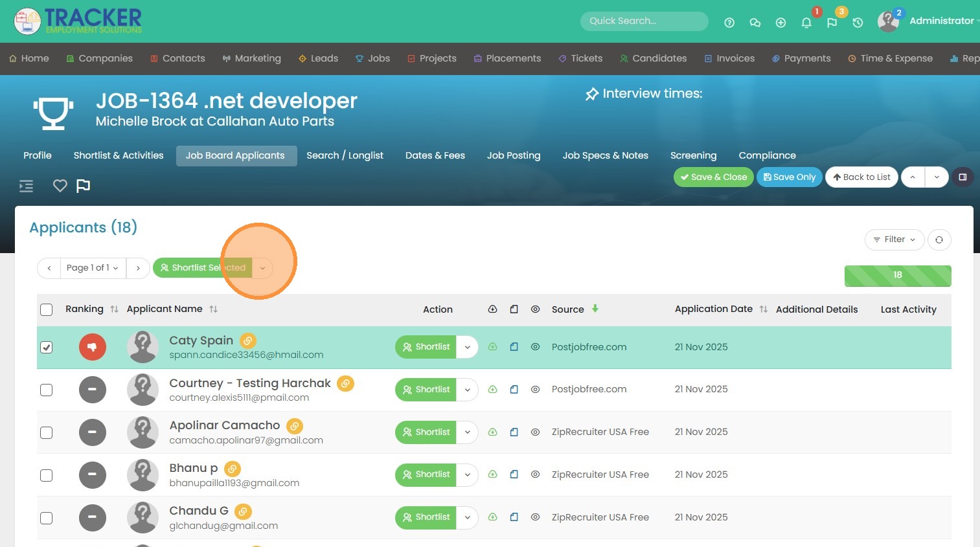The image size is (980, 547).
Task: Click the Save & Close button
Action: (713, 177)
